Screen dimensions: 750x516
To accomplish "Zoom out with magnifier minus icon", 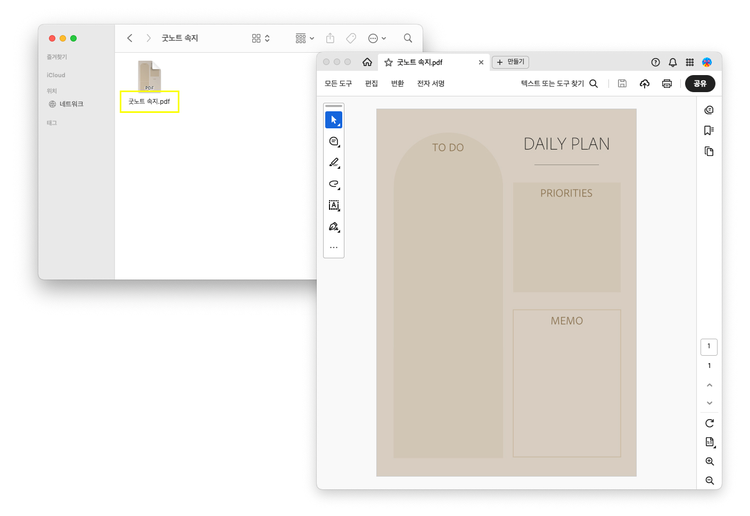I will [x=710, y=481].
